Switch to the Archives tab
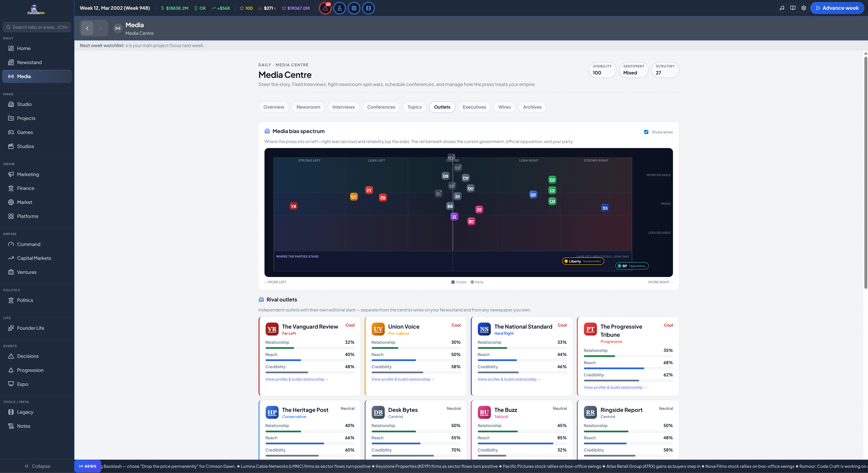 tap(532, 107)
